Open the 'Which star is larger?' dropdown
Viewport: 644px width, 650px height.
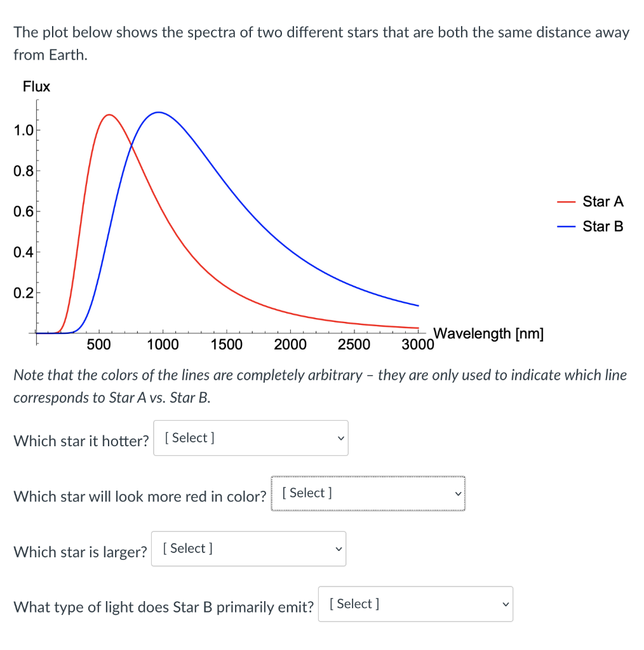coord(248,548)
